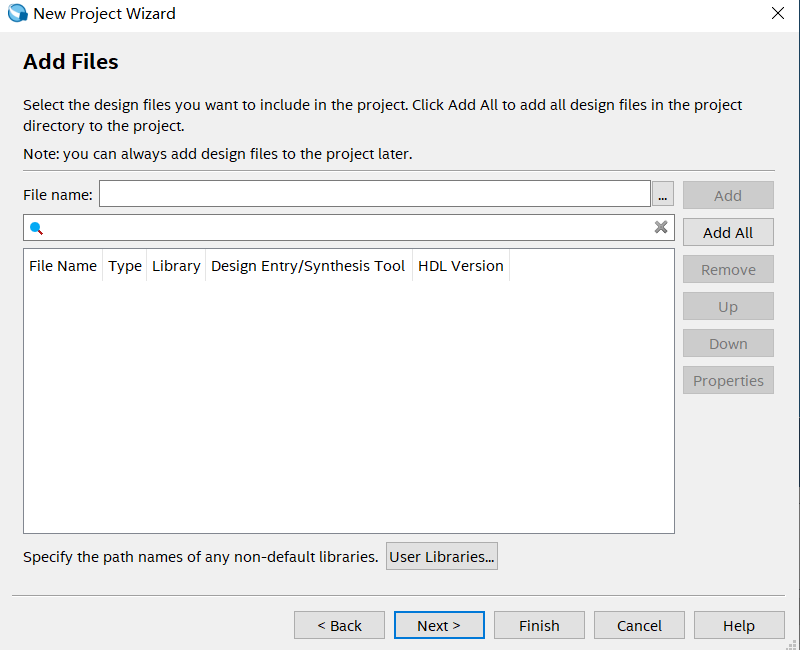Click the Add All button

coord(728,232)
